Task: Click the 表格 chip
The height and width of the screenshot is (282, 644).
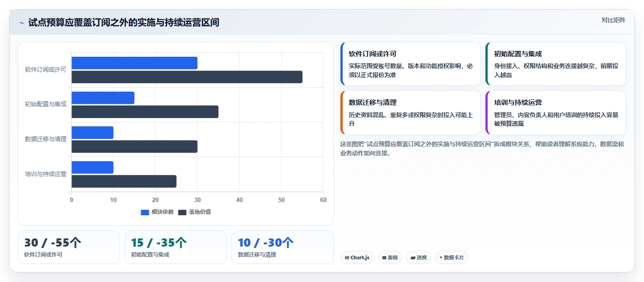Action: tap(390, 257)
